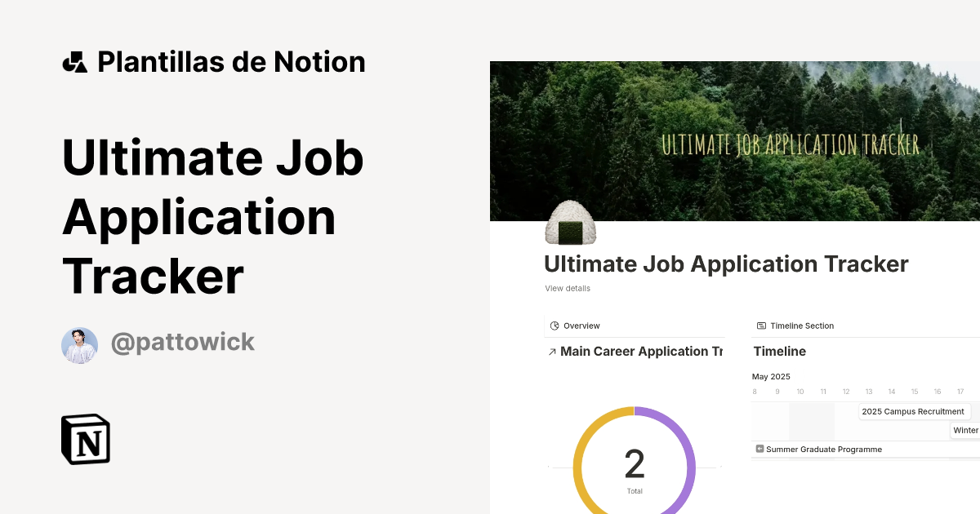
Task: Switch to the Timeline Section
Action: (801, 326)
